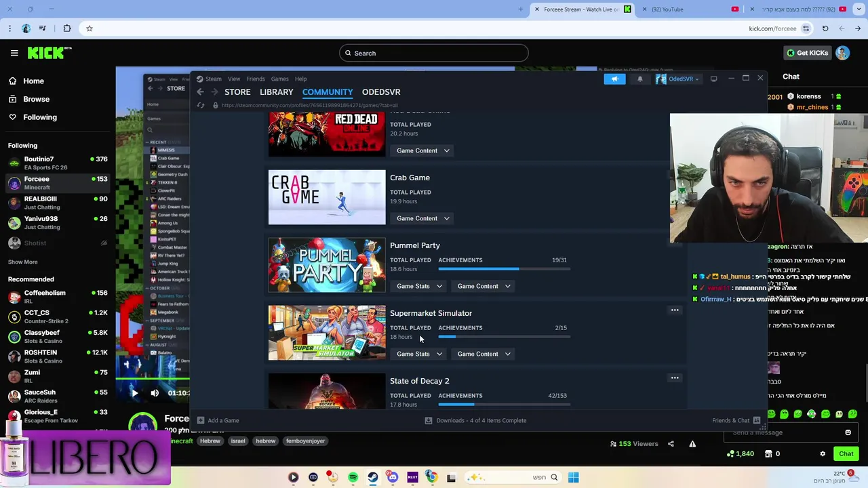
Task: Click the KICK logo
Action: [50, 53]
